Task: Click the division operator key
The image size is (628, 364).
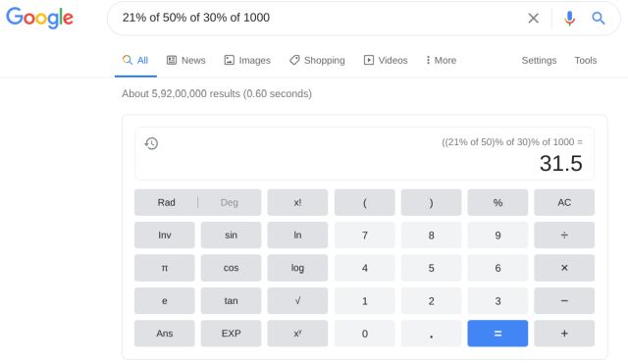Action: point(564,235)
